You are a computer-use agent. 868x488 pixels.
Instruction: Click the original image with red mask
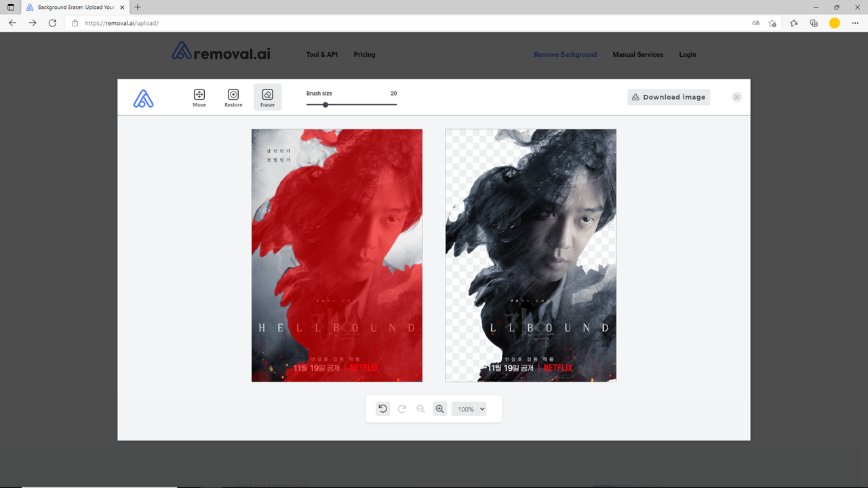click(x=337, y=256)
